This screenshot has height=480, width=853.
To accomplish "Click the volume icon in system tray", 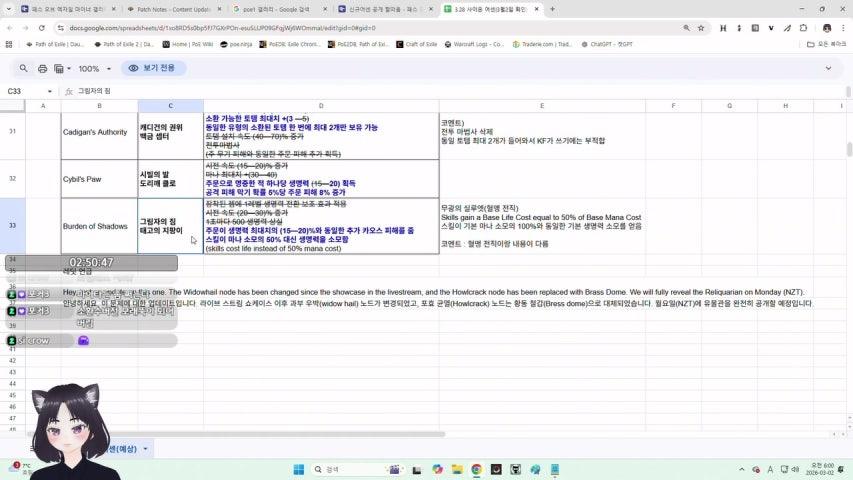I will tap(795, 470).
